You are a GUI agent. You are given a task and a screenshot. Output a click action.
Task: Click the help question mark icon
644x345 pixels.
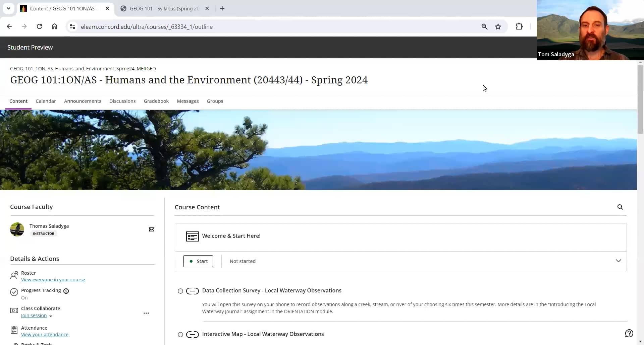tap(629, 334)
